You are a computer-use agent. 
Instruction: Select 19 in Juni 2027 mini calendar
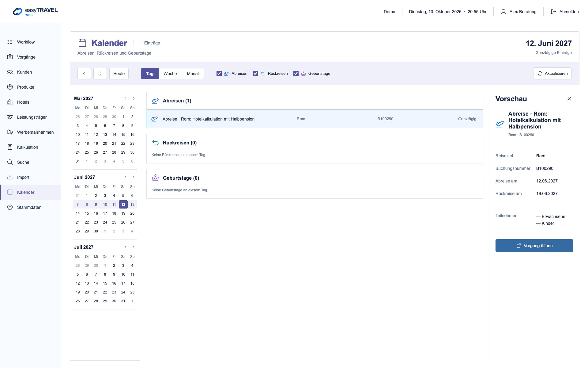(x=123, y=213)
